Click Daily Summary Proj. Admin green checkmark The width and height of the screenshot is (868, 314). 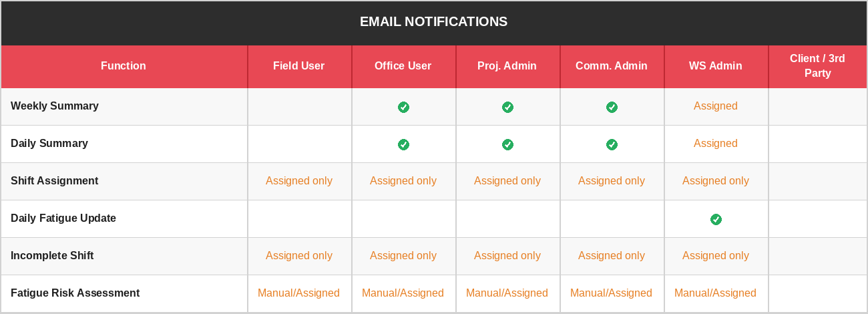click(x=507, y=144)
